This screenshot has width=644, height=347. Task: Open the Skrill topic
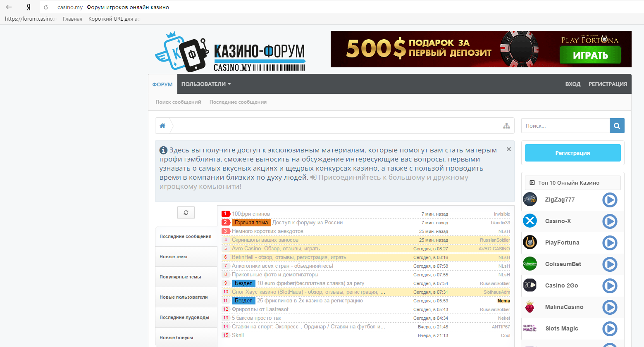pyautogui.click(x=238, y=335)
